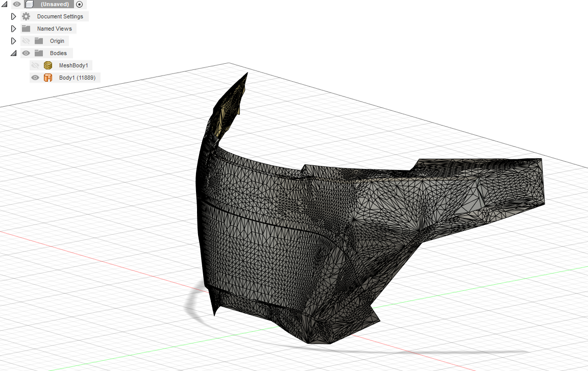Select the Bodies label

[x=58, y=53]
